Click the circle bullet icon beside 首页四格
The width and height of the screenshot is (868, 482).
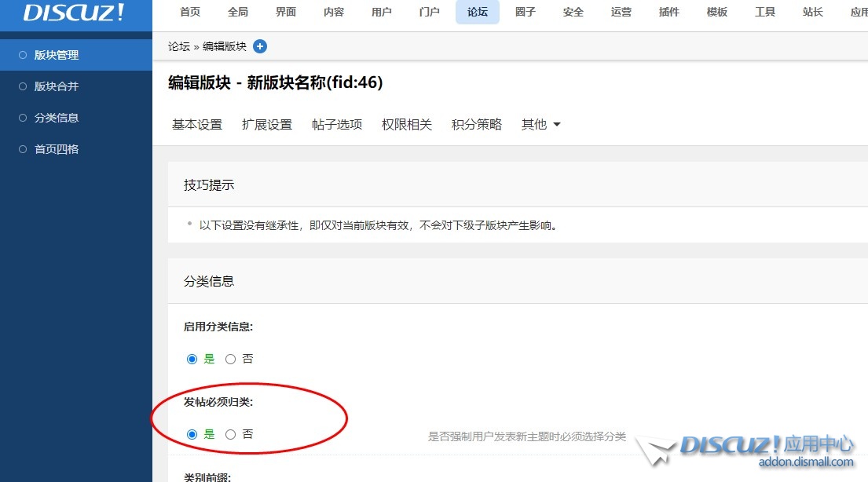click(23, 149)
